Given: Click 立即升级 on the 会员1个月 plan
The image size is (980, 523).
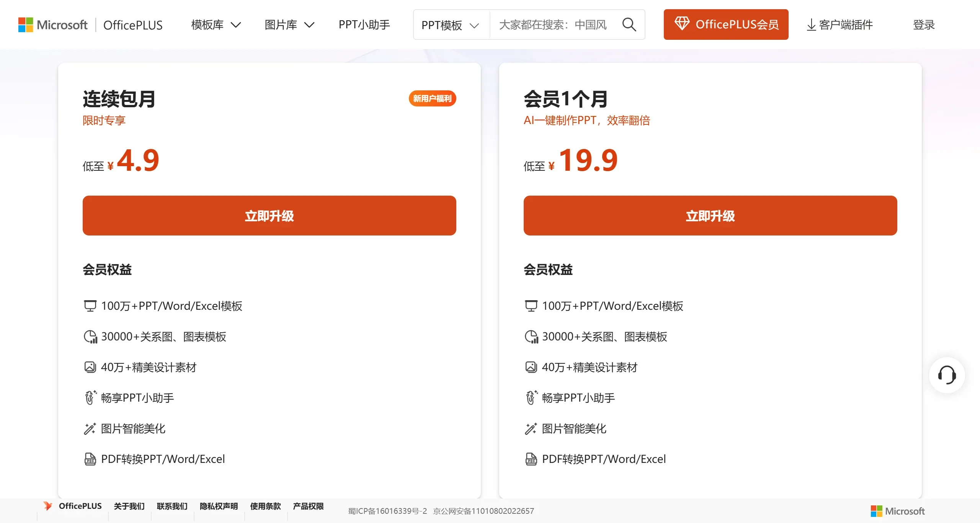Looking at the screenshot, I should click(710, 215).
